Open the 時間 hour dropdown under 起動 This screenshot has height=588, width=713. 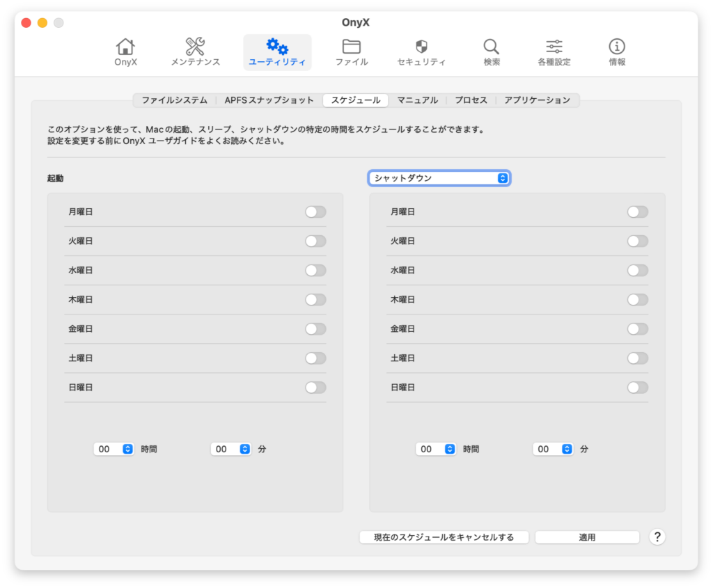[x=114, y=450]
